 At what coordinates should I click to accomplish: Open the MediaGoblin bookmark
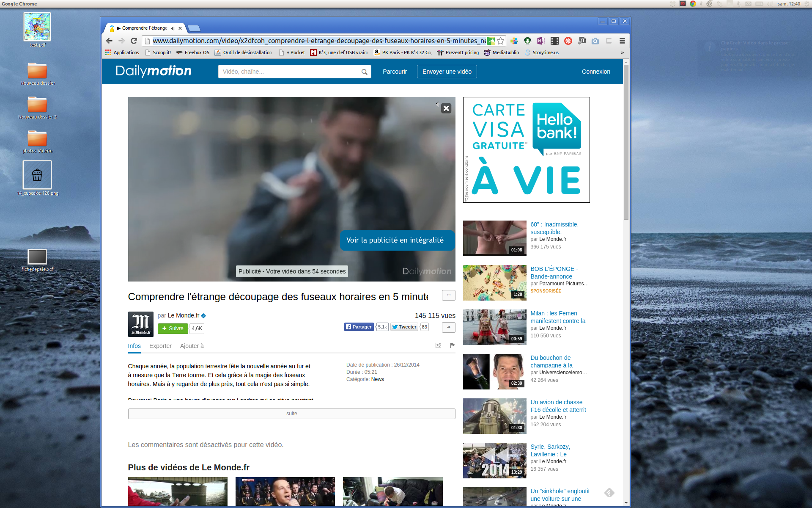click(502, 52)
